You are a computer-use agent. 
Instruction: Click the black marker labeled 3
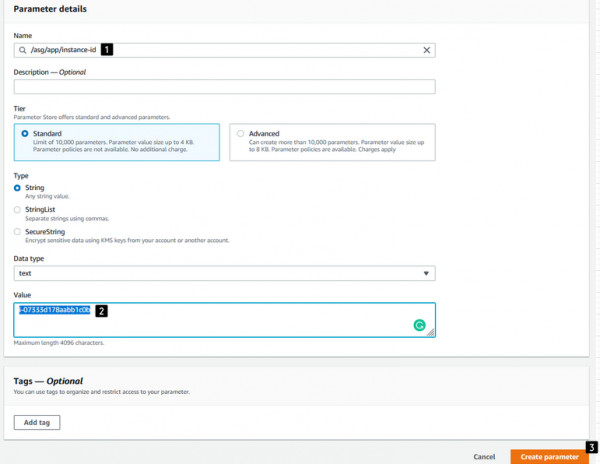click(592, 447)
